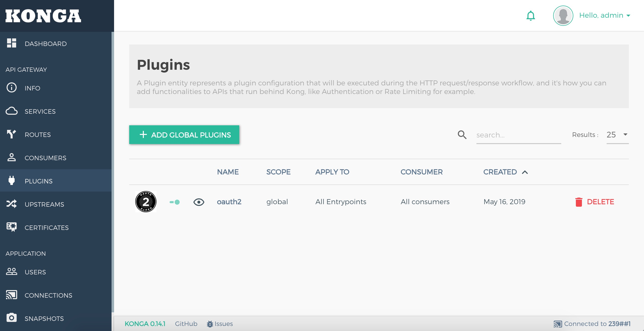
Task: Click the Issues bug icon in footer
Action: pyautogui.click(x=210, y=324)
